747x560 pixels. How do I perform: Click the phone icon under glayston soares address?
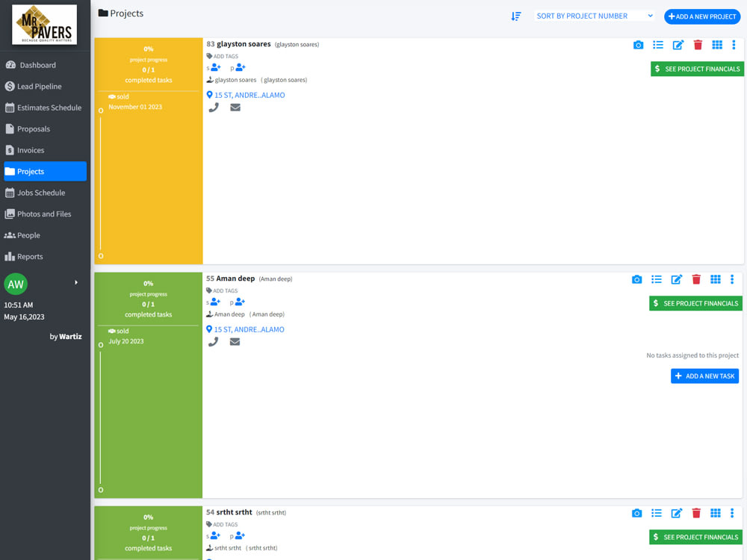214,108
